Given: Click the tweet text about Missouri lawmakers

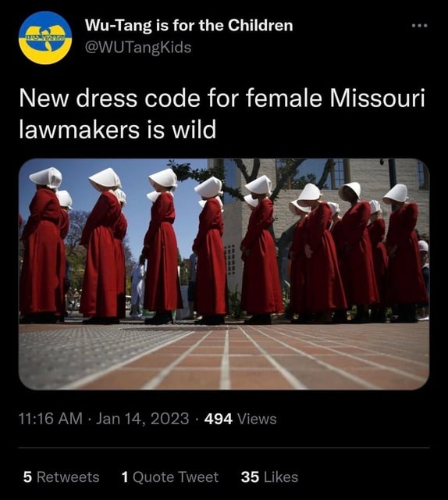Looking at the screenshot, I should click(222, 114).
